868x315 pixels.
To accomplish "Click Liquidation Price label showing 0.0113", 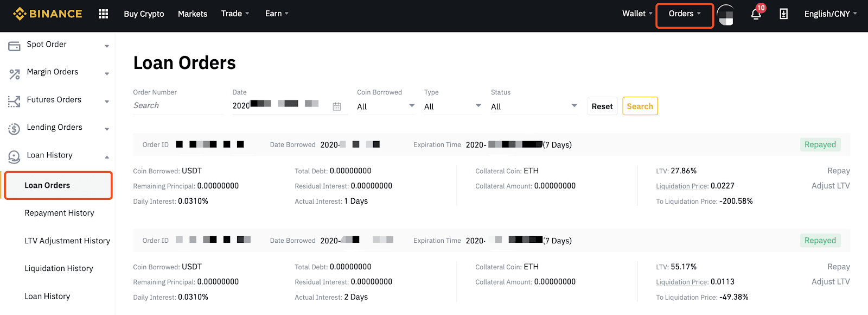I will click(682, 282).
